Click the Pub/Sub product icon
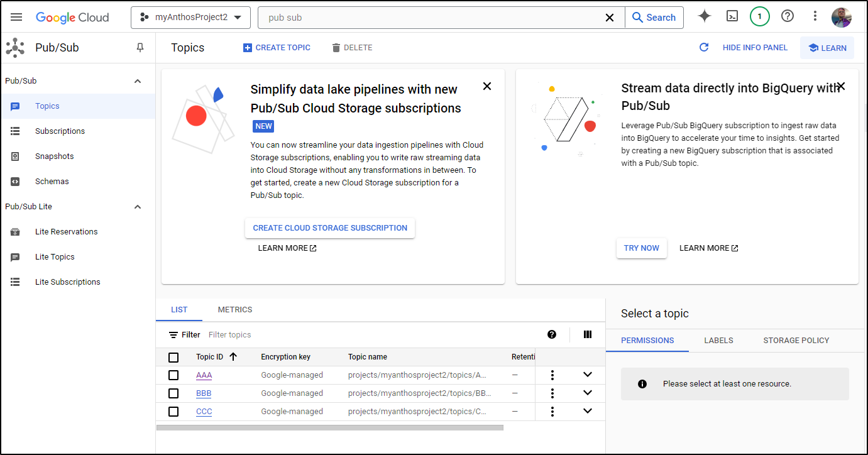868x455 pixels. pyautogui.click(x=15, y=48)
